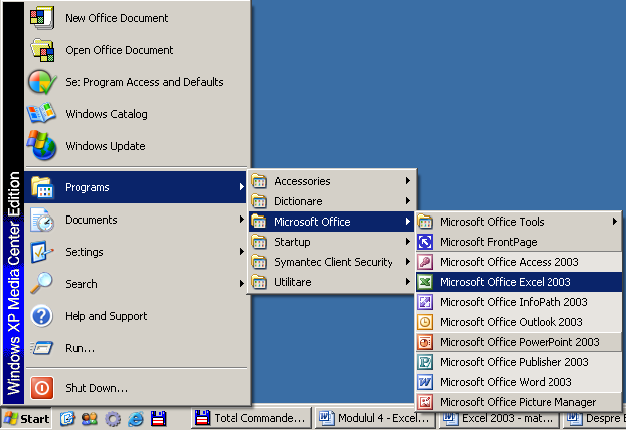Click Microsoft FrontPage menu text
This screenshot has height=430, width=626.
click(489, 242)
